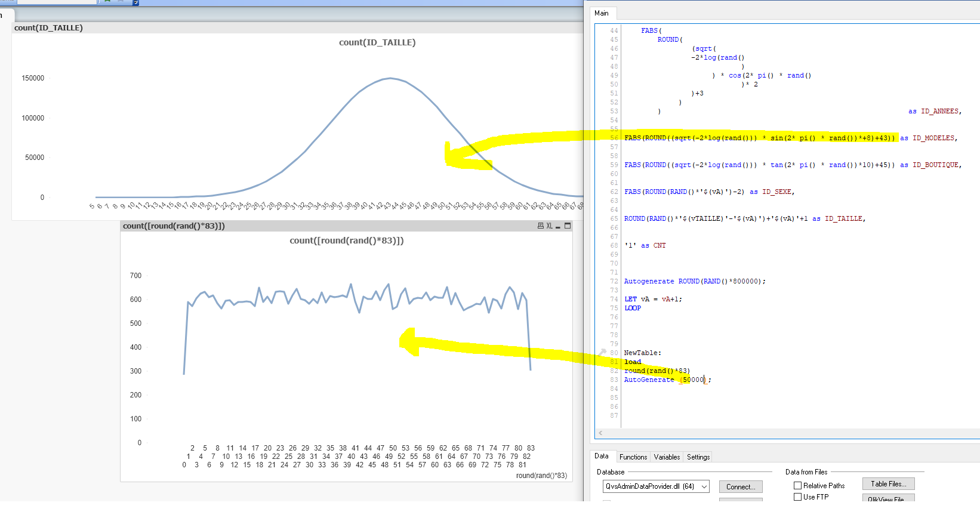The image size is (980, 518).
Task: Maximize the count round rand chart object
Action: pyautogui.click(x=568, y=226)
